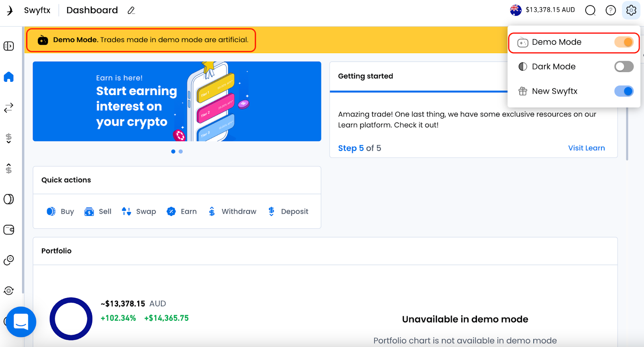This screenshot has height=347, width=644.
Task: Enable the Dark Mode switch
Action: coord(624,66)
